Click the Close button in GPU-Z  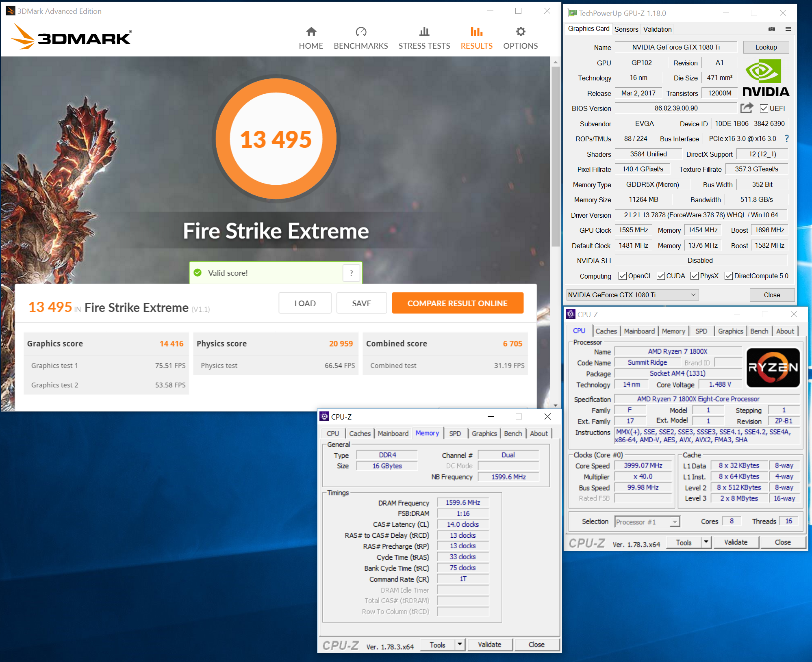point(771,295)
